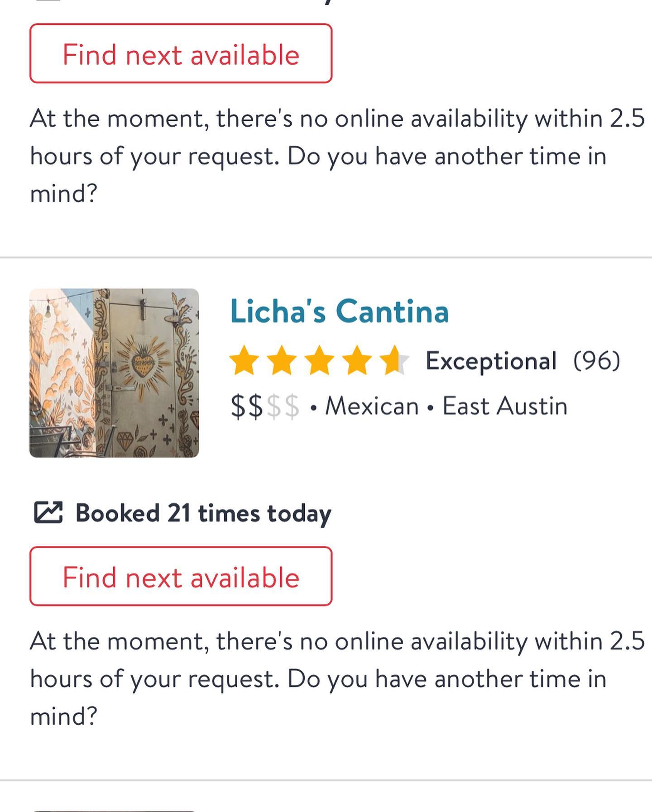Click the third gold rating star
652x812 pixels.
320,361
